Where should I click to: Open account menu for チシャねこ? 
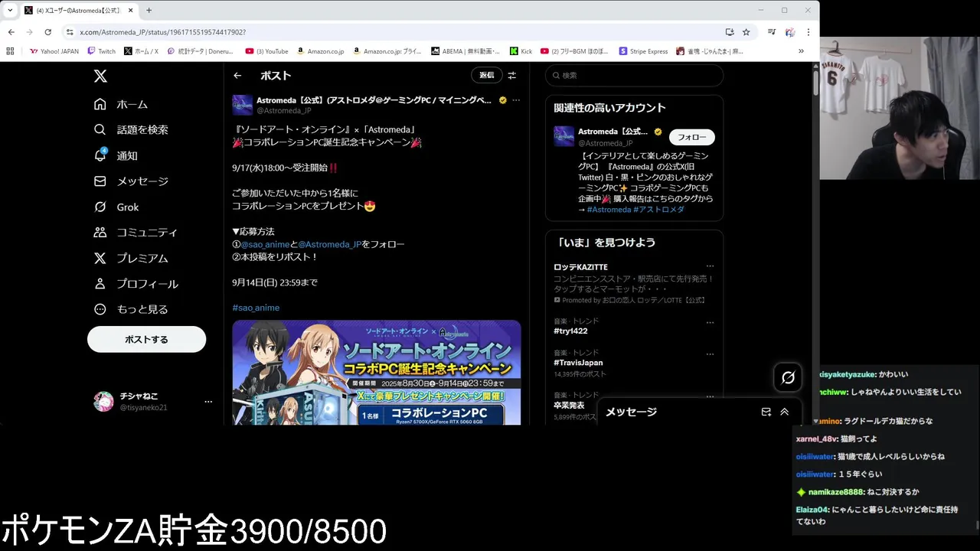152,401
